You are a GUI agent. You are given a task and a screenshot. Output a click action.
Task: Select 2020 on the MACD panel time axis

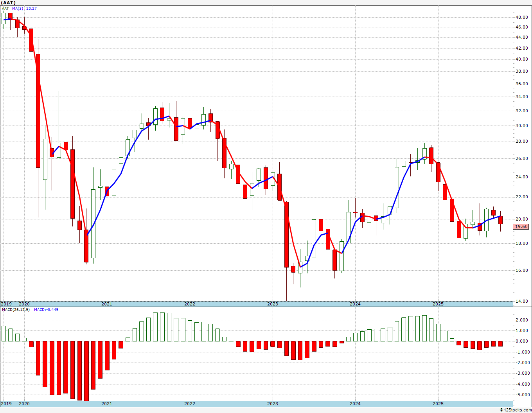pos(24,404)
